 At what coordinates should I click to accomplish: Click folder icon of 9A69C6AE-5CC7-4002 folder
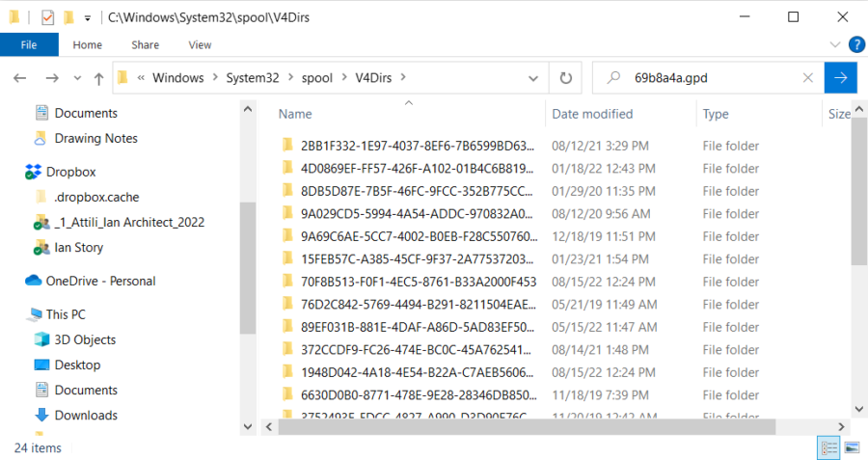point(287,236)
